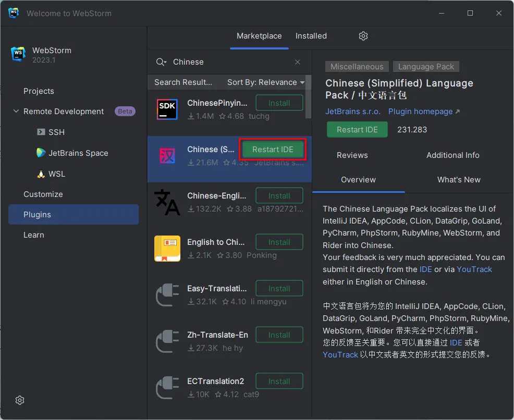This screenshot has height=420, width=514.
Task: Switch to the Installed tab
Action: (x=311, y=36)
